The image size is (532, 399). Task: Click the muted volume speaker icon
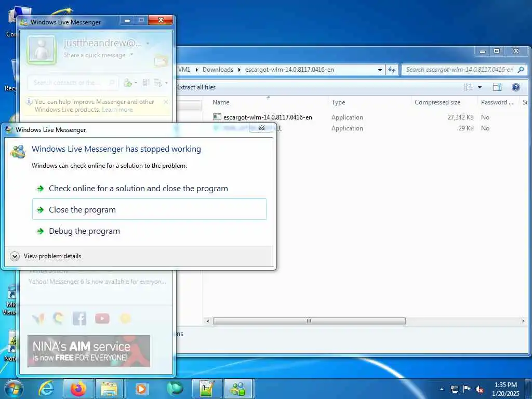(x=480, y=390)
